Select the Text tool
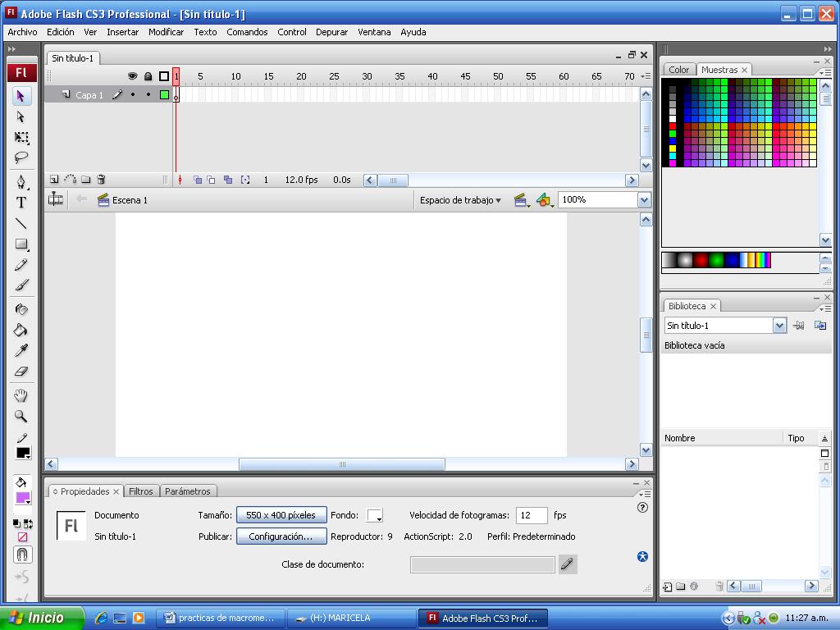This screenshot has height=630, width=840. (x=21, y=203)
